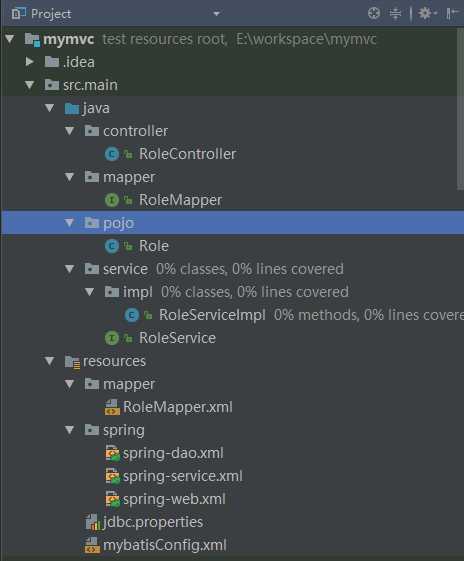Select the Role class under pojo

pos(153,246)
